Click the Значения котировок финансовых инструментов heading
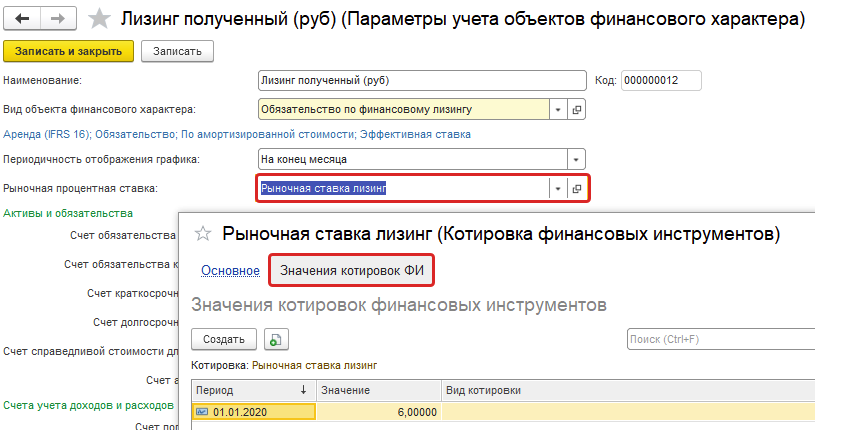 (x=399, y=305)
